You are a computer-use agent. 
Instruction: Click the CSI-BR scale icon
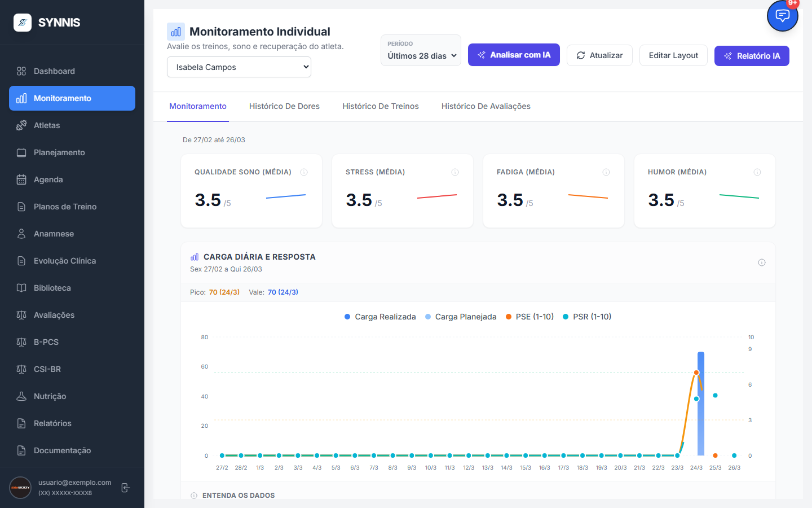21,369
